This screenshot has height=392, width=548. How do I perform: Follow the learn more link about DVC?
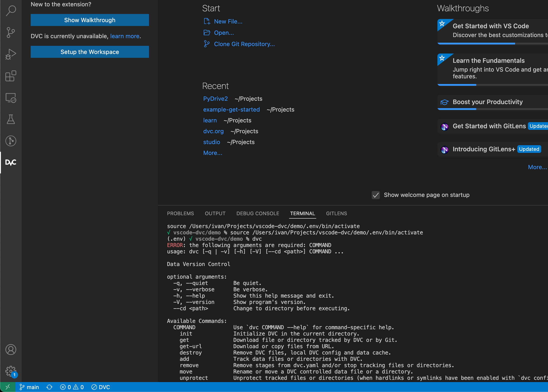125,36
